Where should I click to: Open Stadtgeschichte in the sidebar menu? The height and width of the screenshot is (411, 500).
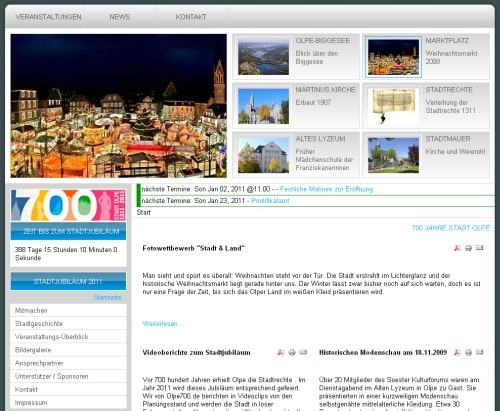68,324
